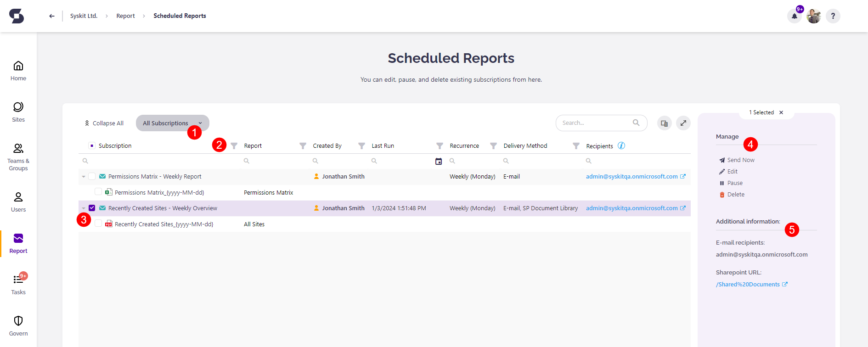868x347 pixels.
Task: Close the 1 Selected indicator
Action: (x=781, y=112)
